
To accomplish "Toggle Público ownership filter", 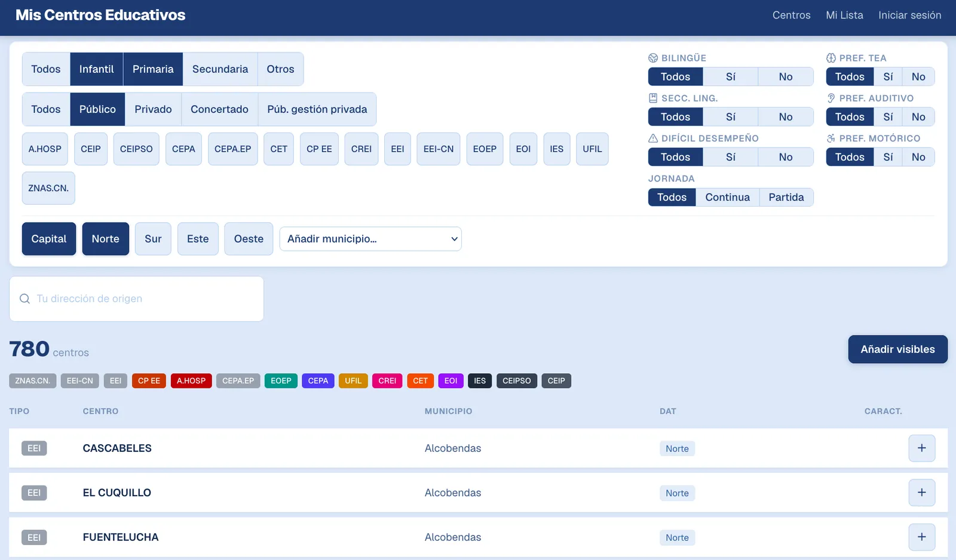I will tap(97, 109).
